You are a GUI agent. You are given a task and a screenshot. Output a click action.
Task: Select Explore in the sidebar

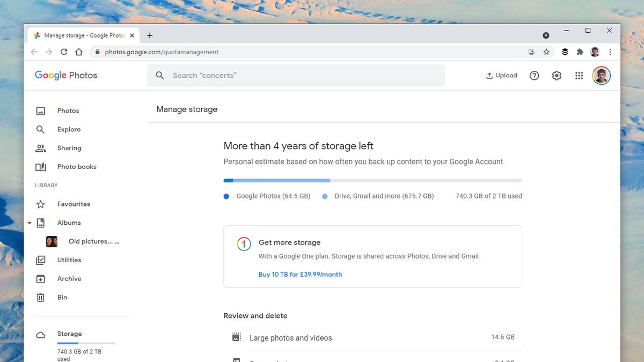tap(69, 129)
